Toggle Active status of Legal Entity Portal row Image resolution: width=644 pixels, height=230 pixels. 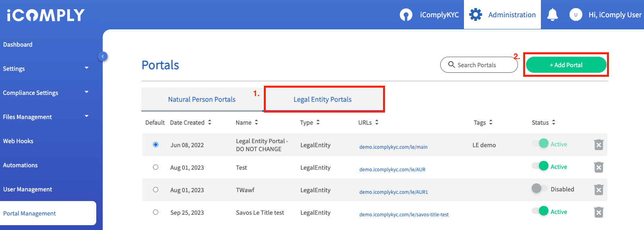[540, 144]
